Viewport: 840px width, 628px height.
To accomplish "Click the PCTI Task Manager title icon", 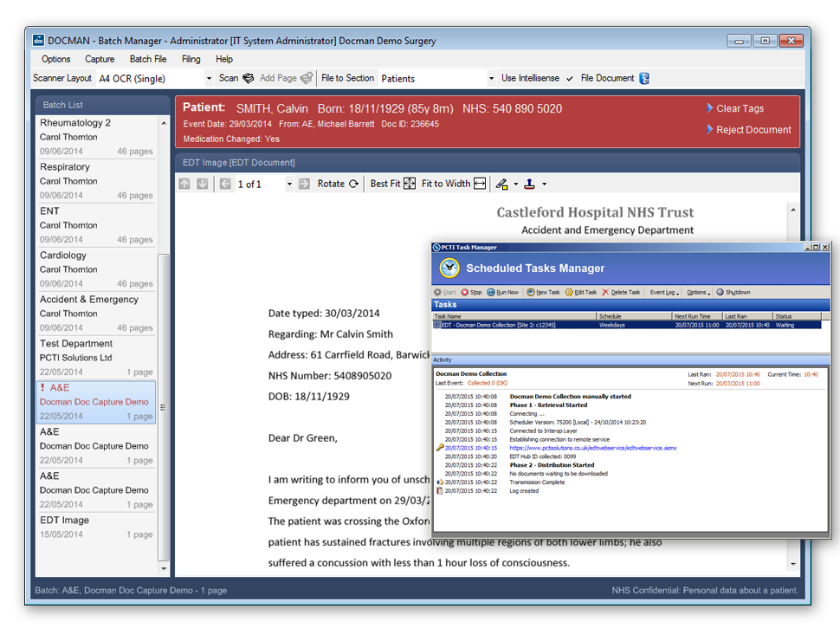I will 436,248.
